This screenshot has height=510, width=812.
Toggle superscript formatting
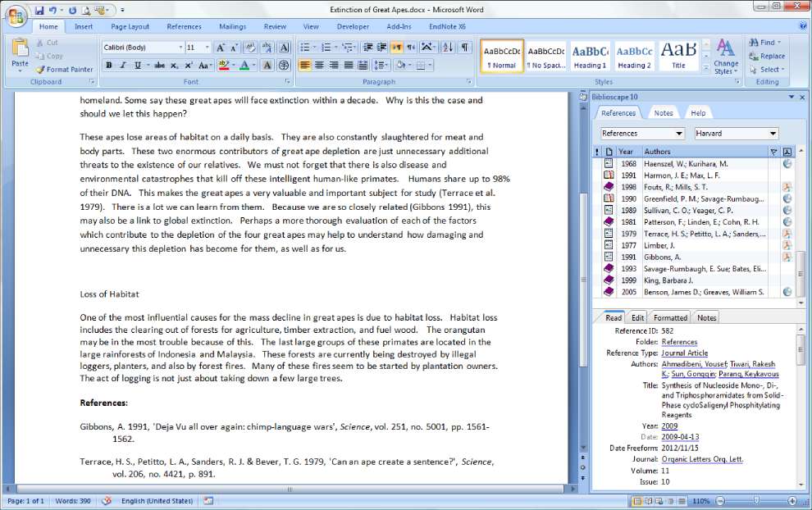189,66
